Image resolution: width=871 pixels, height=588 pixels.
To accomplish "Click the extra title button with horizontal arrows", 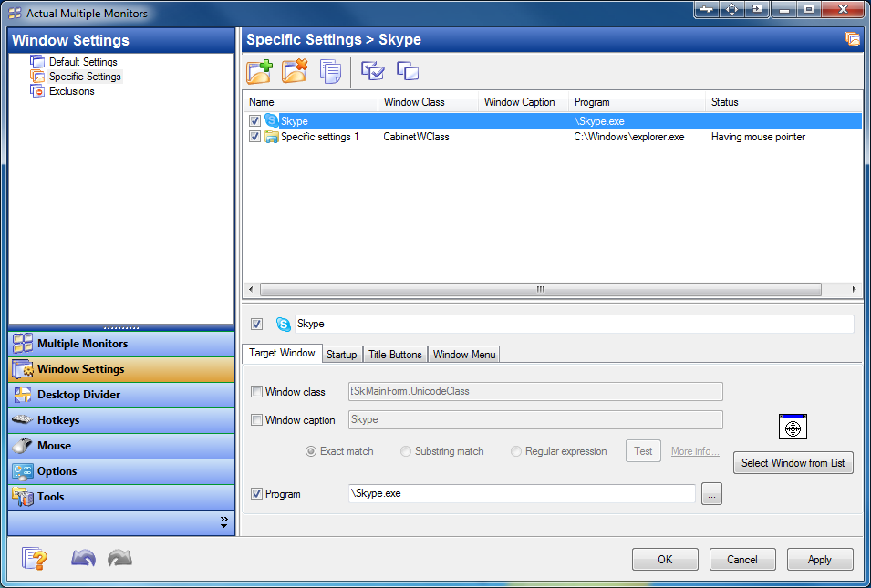I will (x=707, y=9).
